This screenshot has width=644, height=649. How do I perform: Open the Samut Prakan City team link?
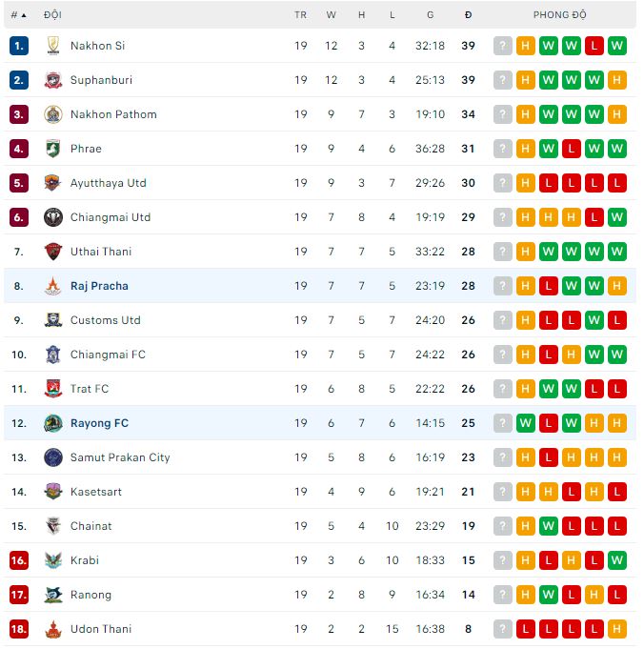click(120, 457)
